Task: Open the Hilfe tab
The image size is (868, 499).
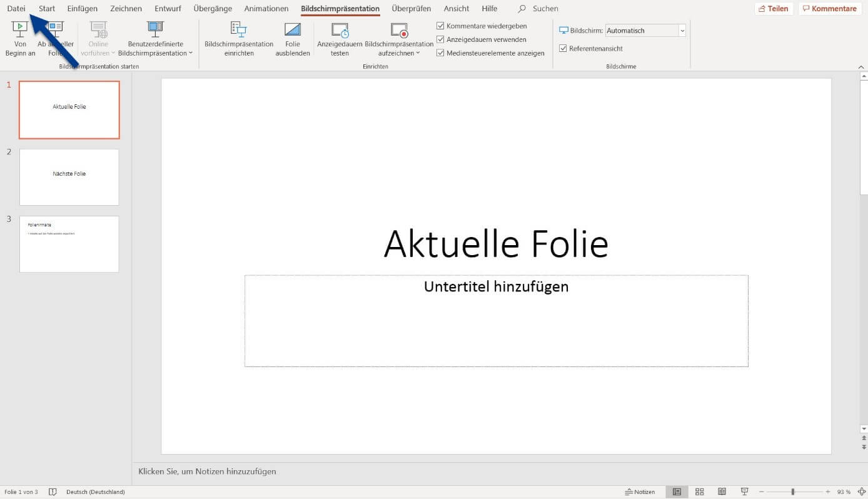Action: 490,9
